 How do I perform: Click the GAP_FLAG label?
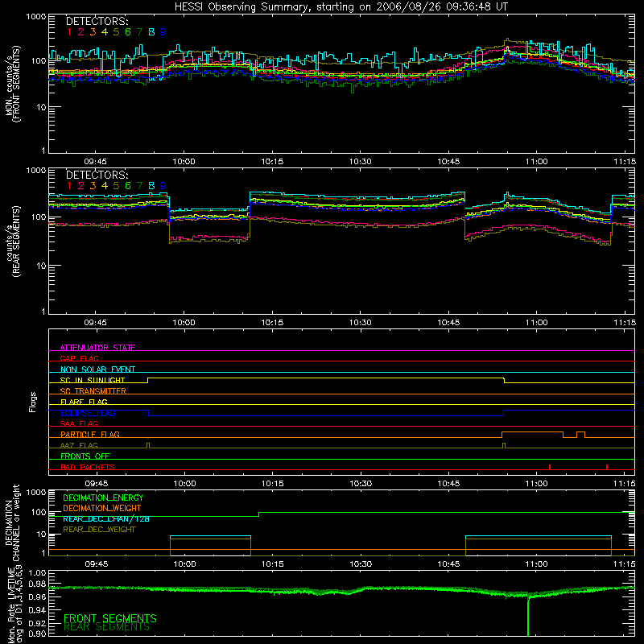79,358
